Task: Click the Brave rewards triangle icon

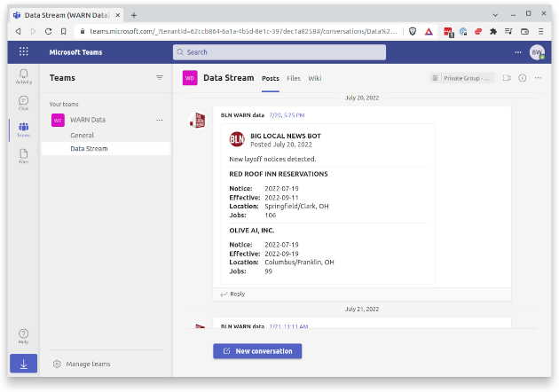Action: [x=429, y=31]
